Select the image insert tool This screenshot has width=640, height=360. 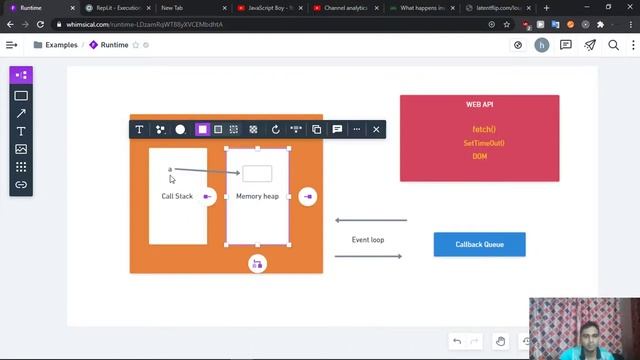[21, 149]
